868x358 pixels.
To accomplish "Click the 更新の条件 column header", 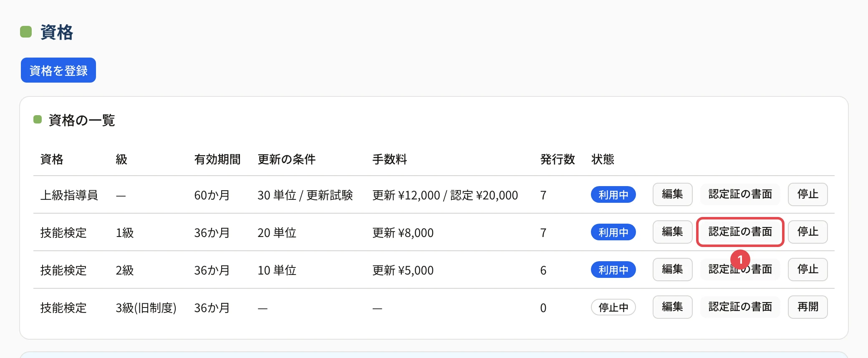I will click(287, 159).
